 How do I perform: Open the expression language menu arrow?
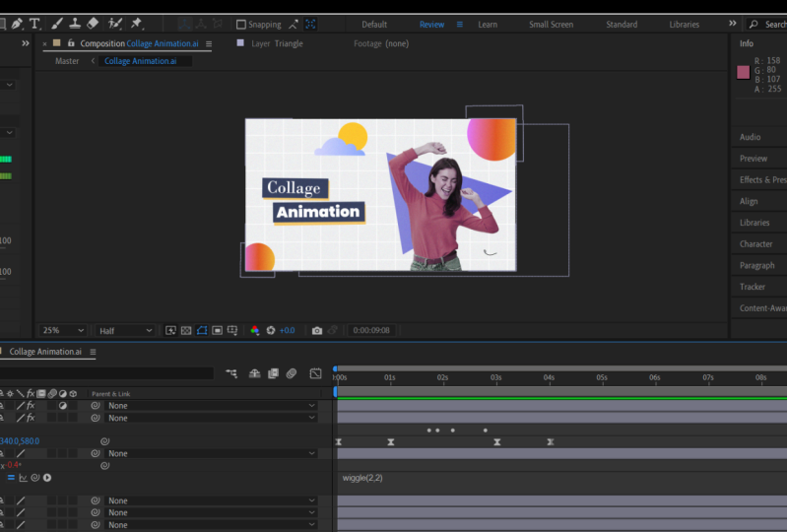[47, 478]
